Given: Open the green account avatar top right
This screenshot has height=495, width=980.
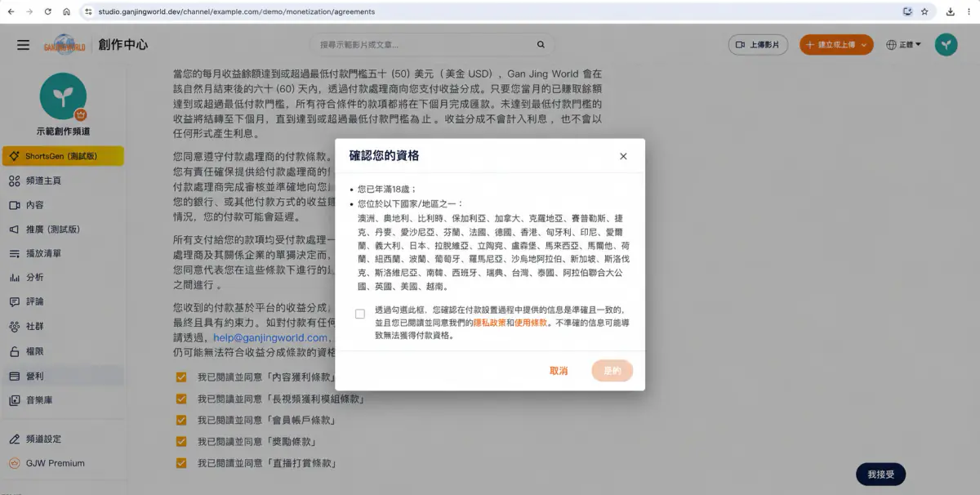Looking at the screenshot, I should (x=946, y=45).
